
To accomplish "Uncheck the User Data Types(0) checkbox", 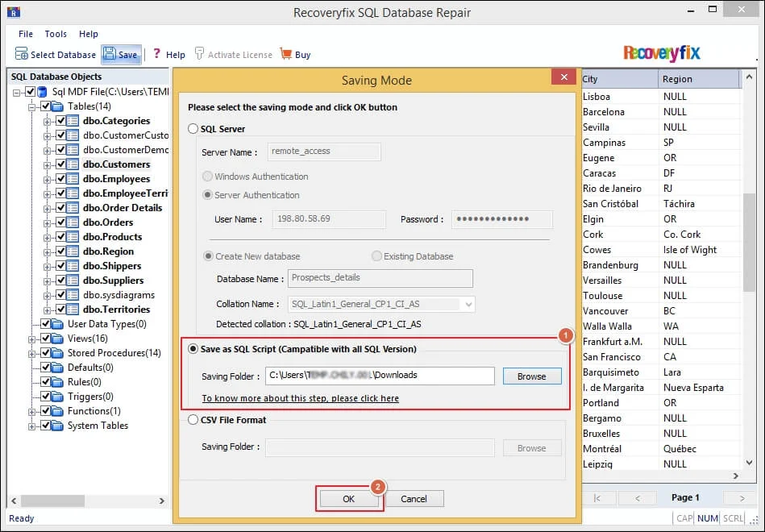I will (46, 324).
